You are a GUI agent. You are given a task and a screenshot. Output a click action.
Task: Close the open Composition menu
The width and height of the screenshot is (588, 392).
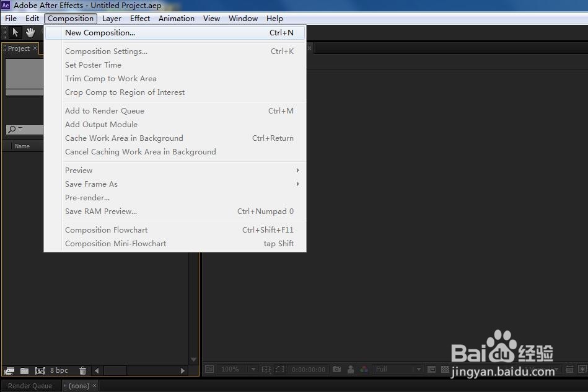coord(71,19)
